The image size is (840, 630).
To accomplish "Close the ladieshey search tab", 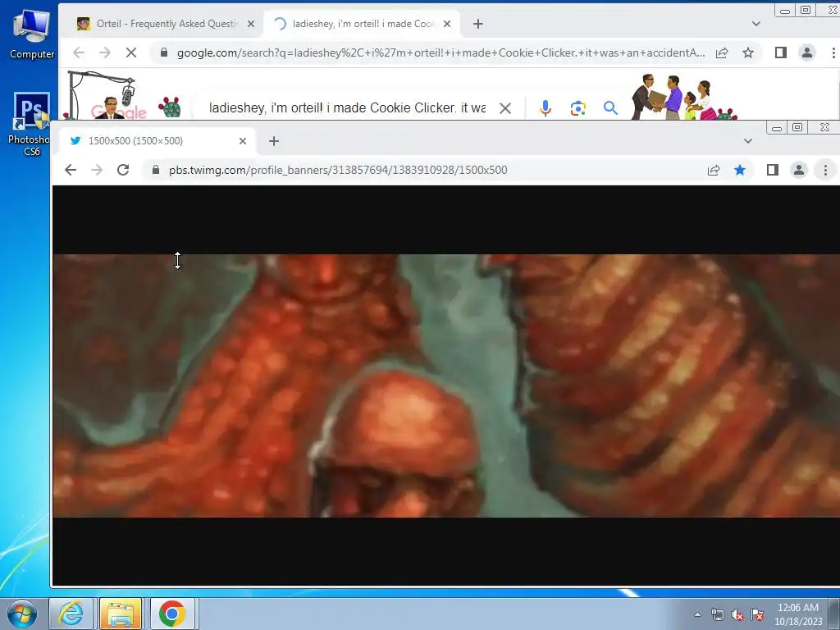I will click(447, 24).
